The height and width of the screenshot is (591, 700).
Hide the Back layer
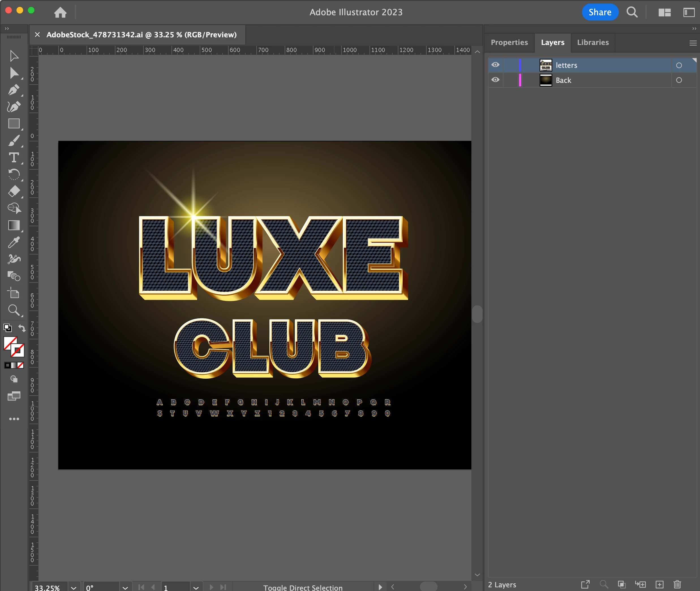click(x=495, y=80)
